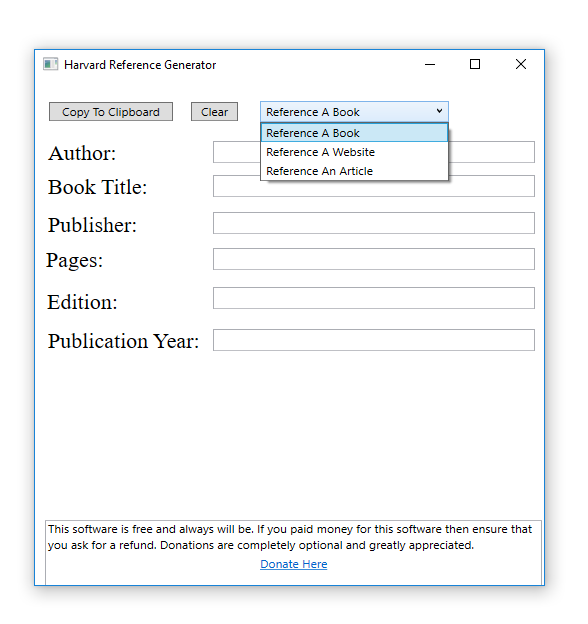Click the Pages text field
The height and width of the screenshot is (624, 588).
[374, 259]
